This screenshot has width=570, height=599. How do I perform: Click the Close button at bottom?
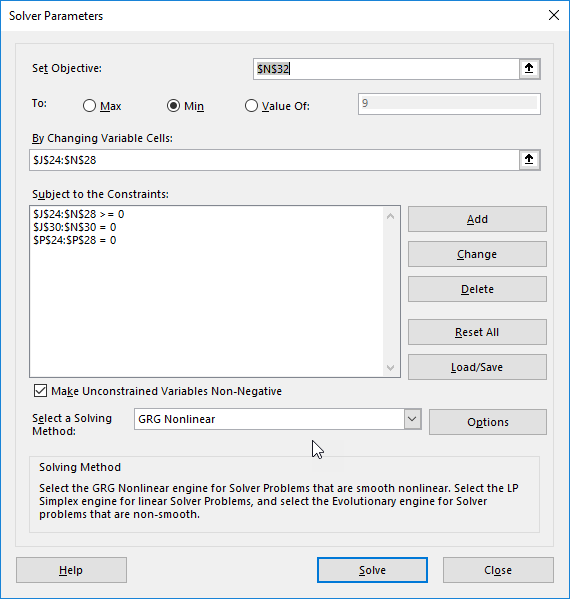tap(498, 570)
